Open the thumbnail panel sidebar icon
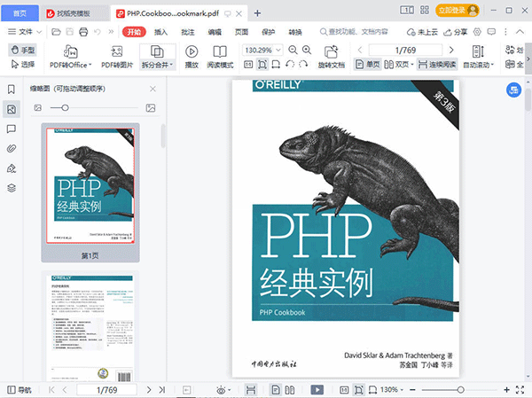Image resolution: width=532 pixels, height=398 pixels. tap(12, 109)
